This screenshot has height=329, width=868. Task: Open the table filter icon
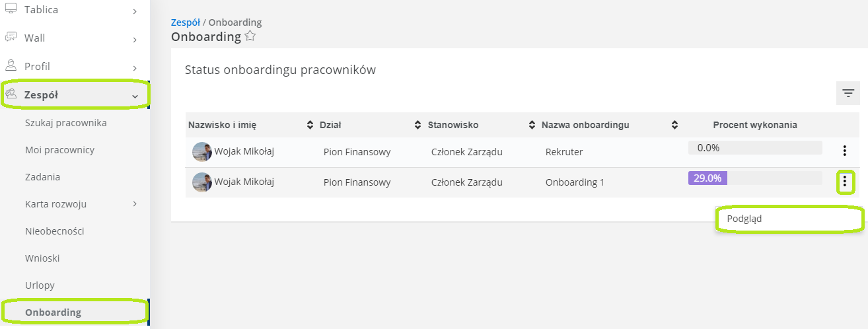pos(848,93)
